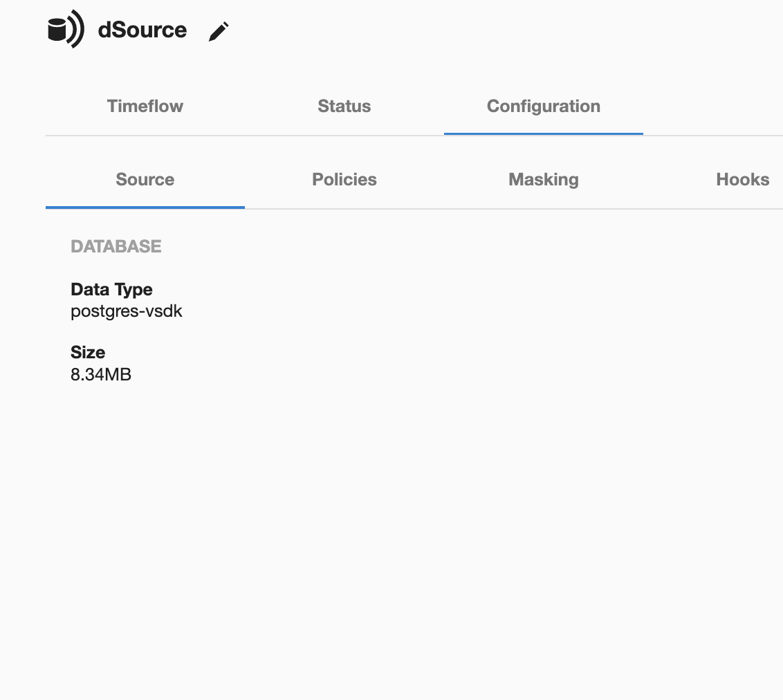The height and width of the screenshot is (700, 783).
Task: Click the 8.34MB size value
Action: (x=101, y=375)
